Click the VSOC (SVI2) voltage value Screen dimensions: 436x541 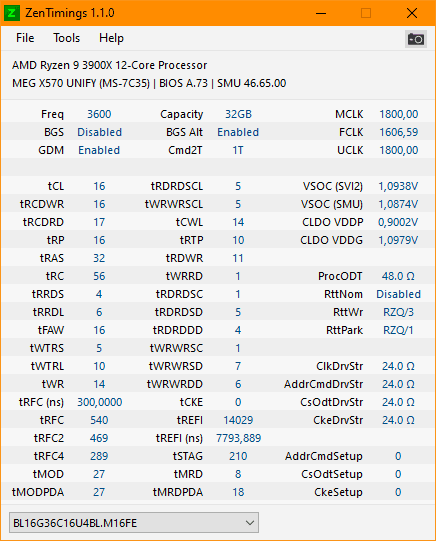click(398, 186)
